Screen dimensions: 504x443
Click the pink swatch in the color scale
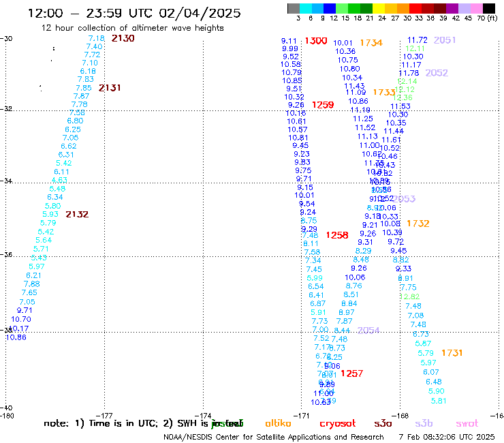coord(476,8)
